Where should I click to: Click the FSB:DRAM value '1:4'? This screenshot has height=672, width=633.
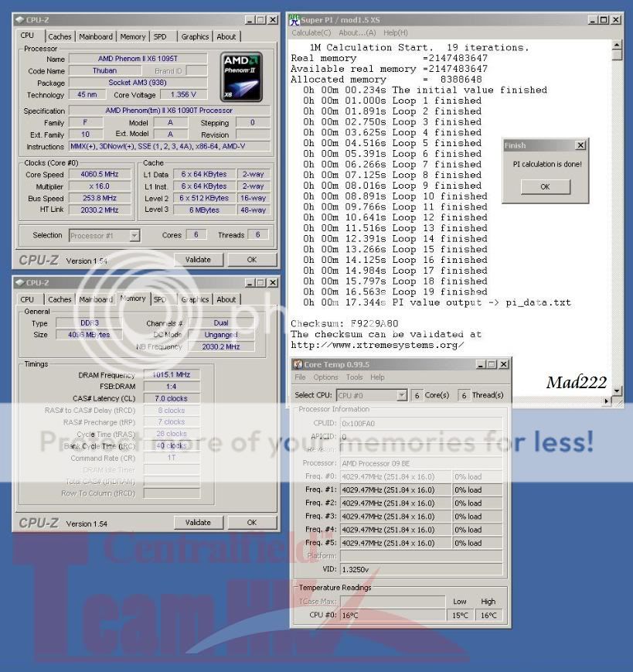coord(172,387)
